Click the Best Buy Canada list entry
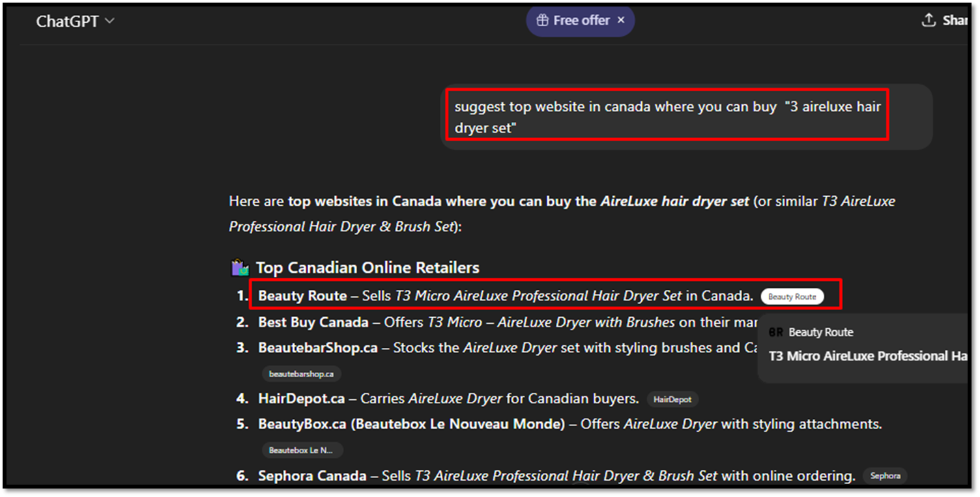 tap(313, 322)
